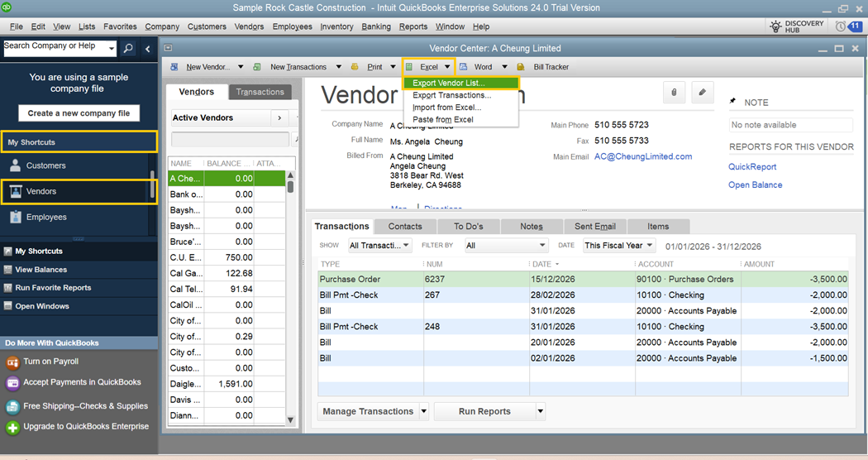This screenshot has height=460, width=868.
Task: Click the attachment paperclip icon
Action: 674,93
